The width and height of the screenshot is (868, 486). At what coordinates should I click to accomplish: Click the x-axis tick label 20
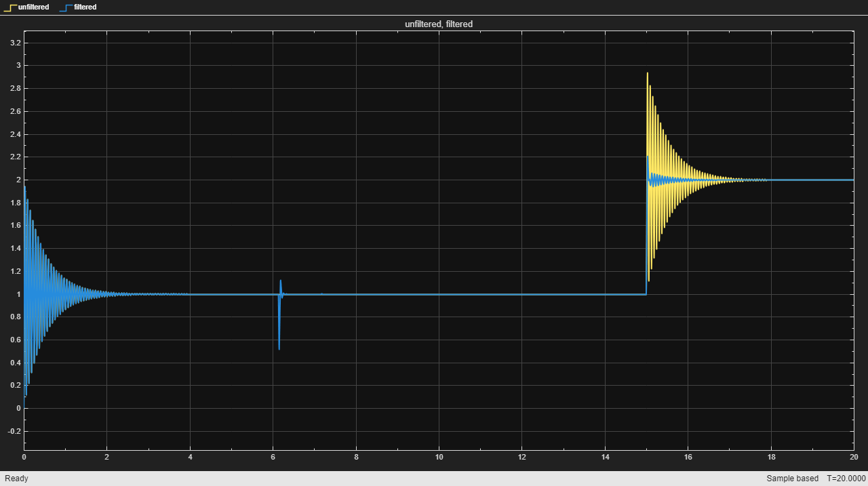tap(853, 458)
